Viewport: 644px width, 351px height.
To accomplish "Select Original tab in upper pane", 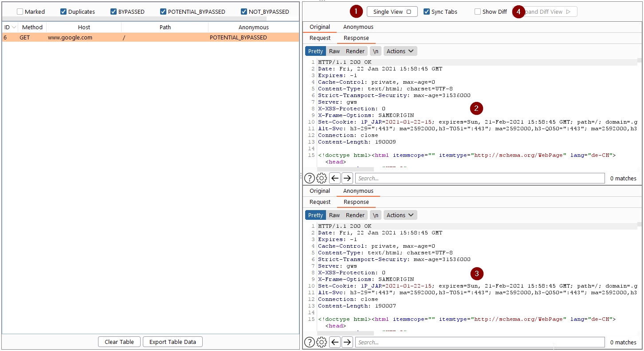I will point(320,27).
